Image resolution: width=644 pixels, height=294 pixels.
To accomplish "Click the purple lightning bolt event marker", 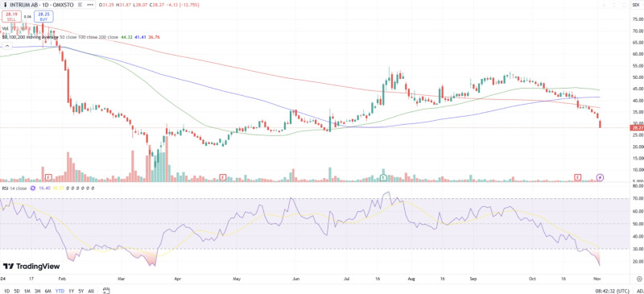I will (x=600, y=177).
